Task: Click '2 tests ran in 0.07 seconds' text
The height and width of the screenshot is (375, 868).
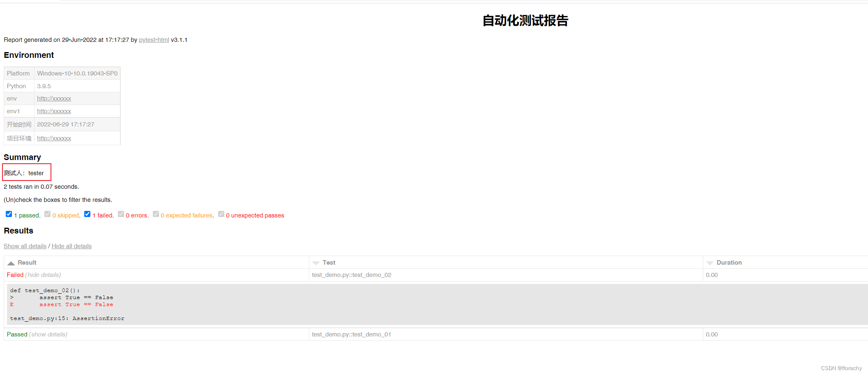Action: (x=41, y=187)
